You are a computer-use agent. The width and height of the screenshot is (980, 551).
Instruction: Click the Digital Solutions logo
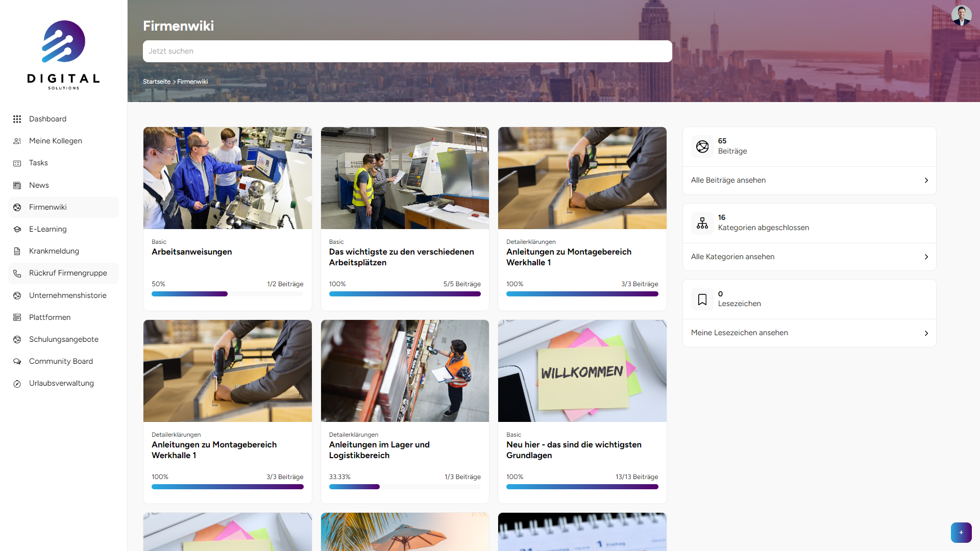tap(63, 55)
